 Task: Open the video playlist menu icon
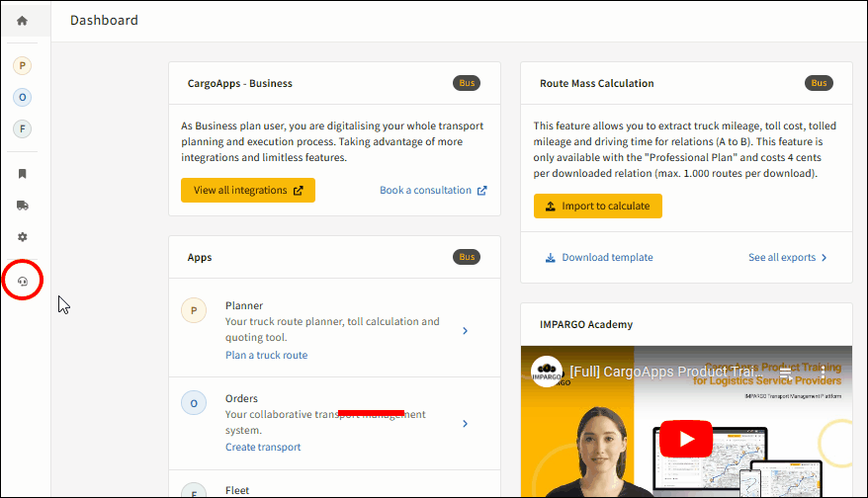tap(786, 374)
